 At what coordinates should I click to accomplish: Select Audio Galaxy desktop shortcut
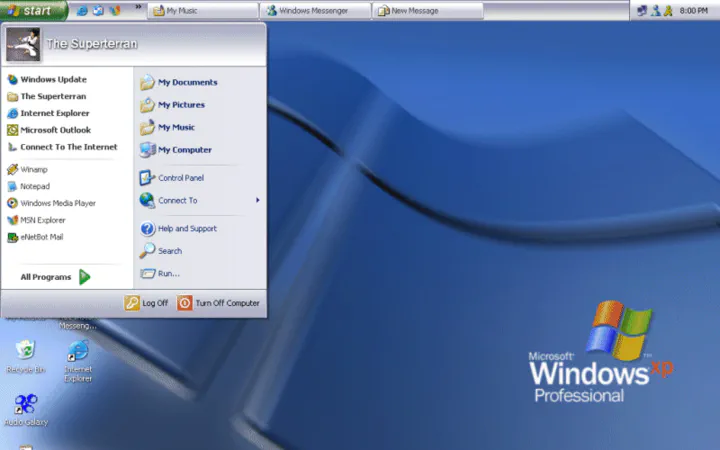click(x=26, y=410)
